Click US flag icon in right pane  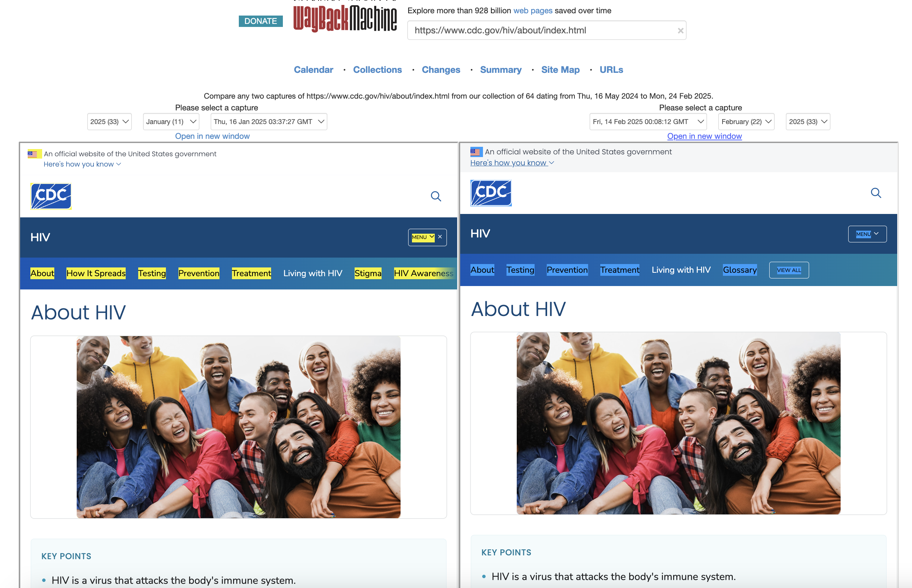tap(476, 152)
